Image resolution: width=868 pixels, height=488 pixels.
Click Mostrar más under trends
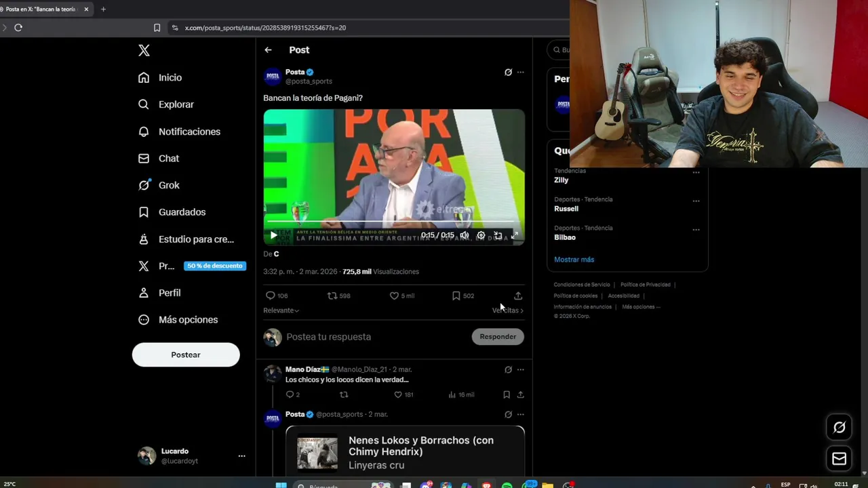574,260
